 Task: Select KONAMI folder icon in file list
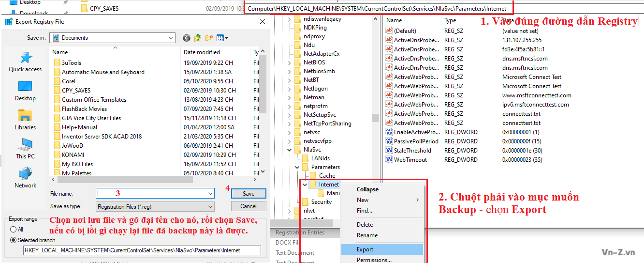[57, 155]
